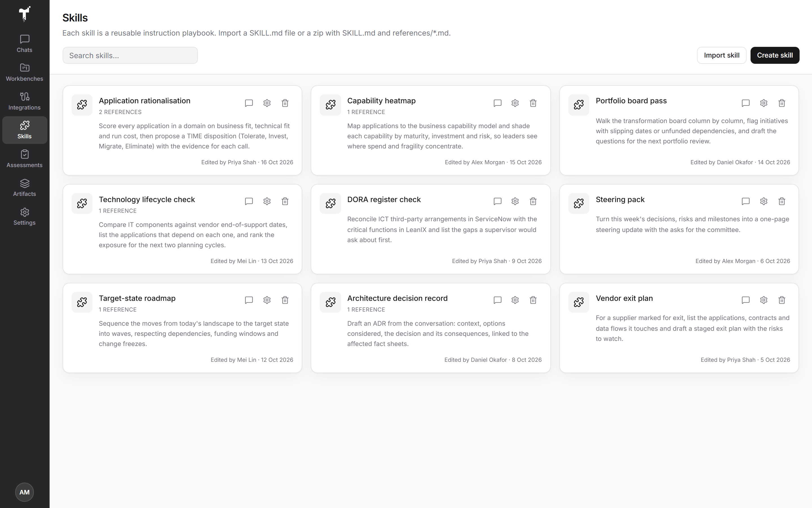Open Architecture decision record settings gear

coord(515,300)
